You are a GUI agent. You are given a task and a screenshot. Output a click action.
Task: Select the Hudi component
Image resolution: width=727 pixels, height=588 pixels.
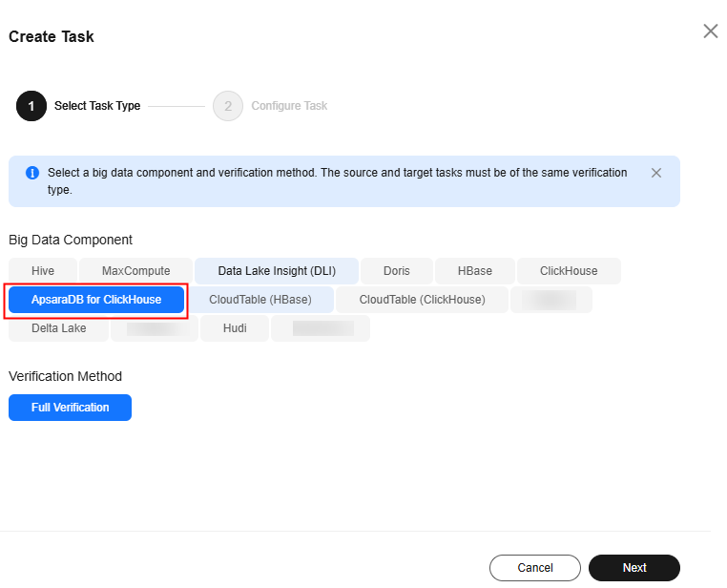[235, 328]
